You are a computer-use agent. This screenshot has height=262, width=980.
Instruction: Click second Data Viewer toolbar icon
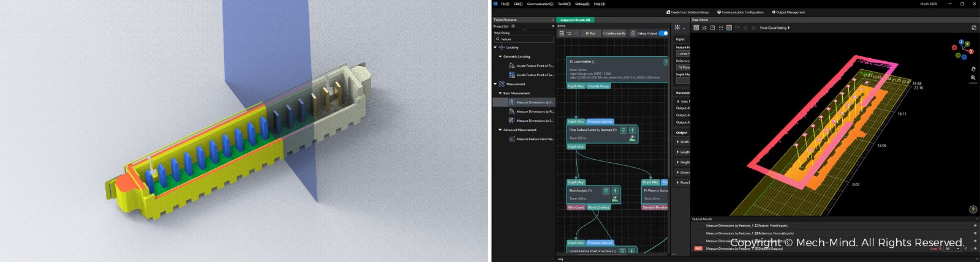click(x=704, y=28)
